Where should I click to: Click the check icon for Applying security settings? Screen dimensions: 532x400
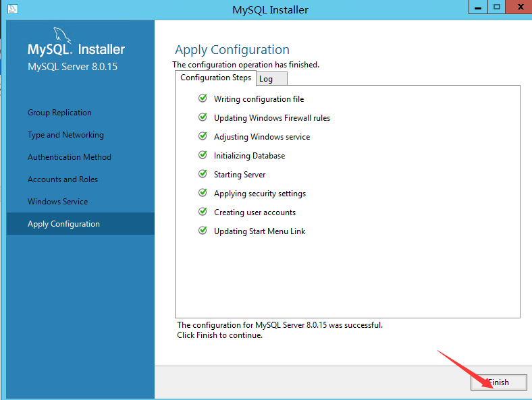tap(203, 193)
